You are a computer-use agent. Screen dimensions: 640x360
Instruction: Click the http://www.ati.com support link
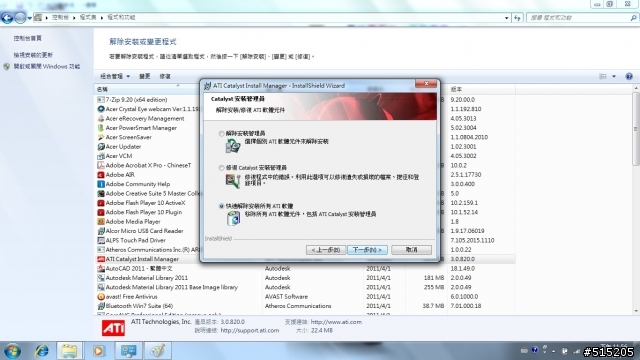coord(336,322)
